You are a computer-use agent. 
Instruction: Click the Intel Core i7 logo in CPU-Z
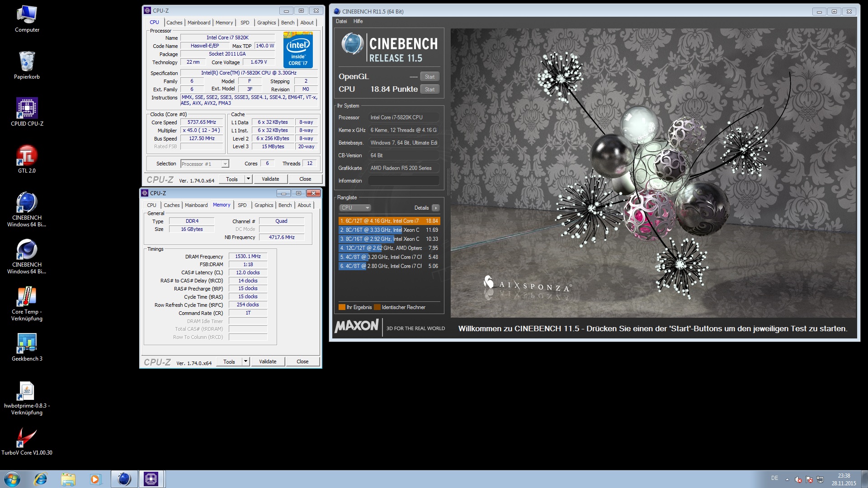pos(298,49)
